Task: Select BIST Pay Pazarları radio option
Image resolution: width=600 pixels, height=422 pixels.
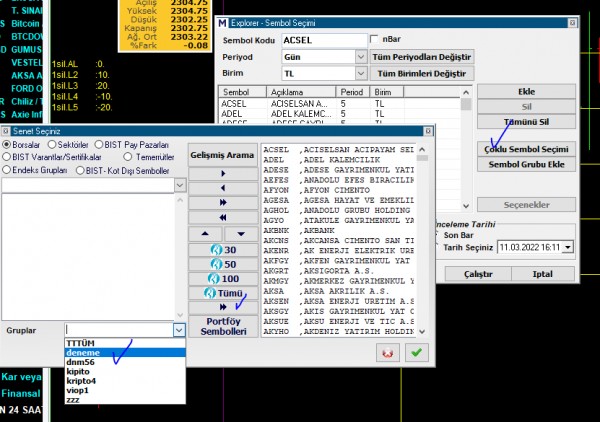Action: (99, 145)
